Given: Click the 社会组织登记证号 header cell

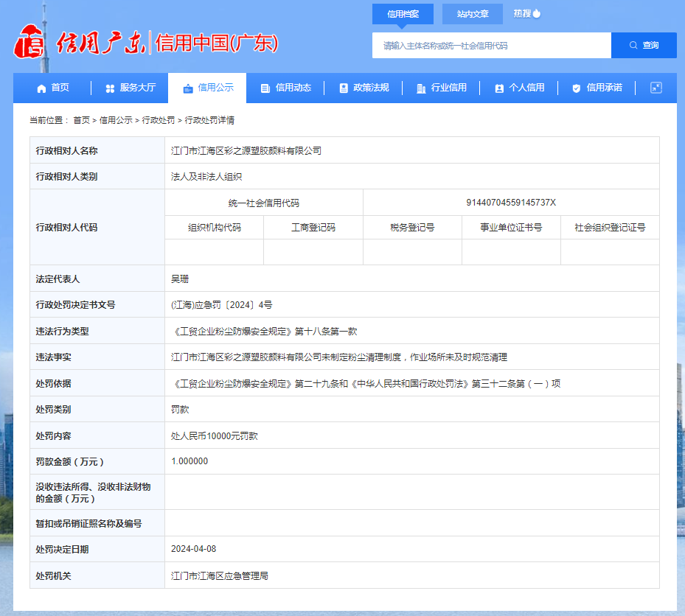Looking at the screenshot, I should 610,228.
